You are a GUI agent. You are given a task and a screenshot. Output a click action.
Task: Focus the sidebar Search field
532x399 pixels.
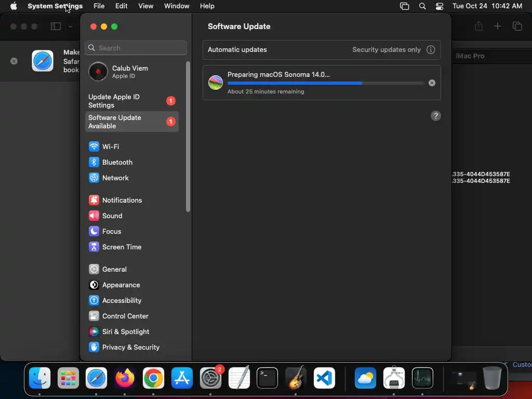pyautogui.click(x=136, y=48)
